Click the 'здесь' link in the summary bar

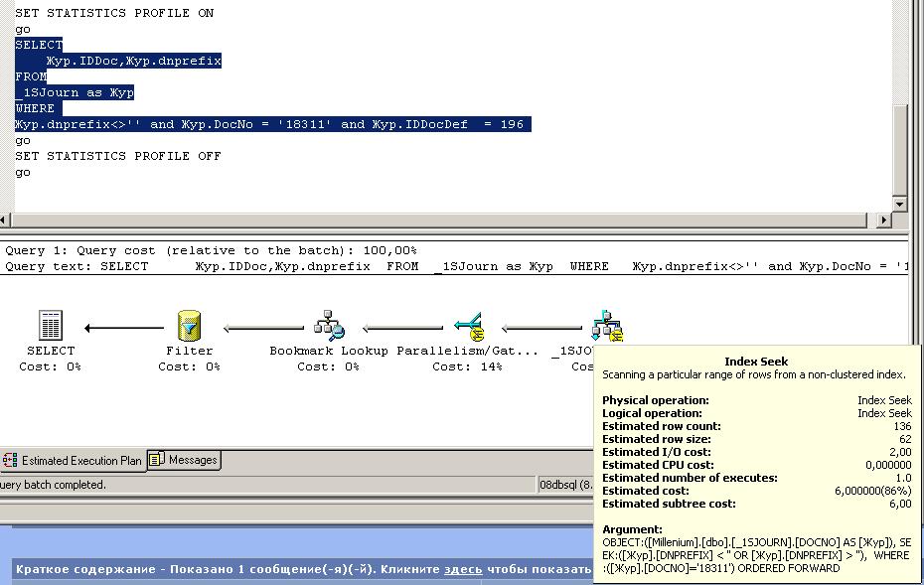463,570
